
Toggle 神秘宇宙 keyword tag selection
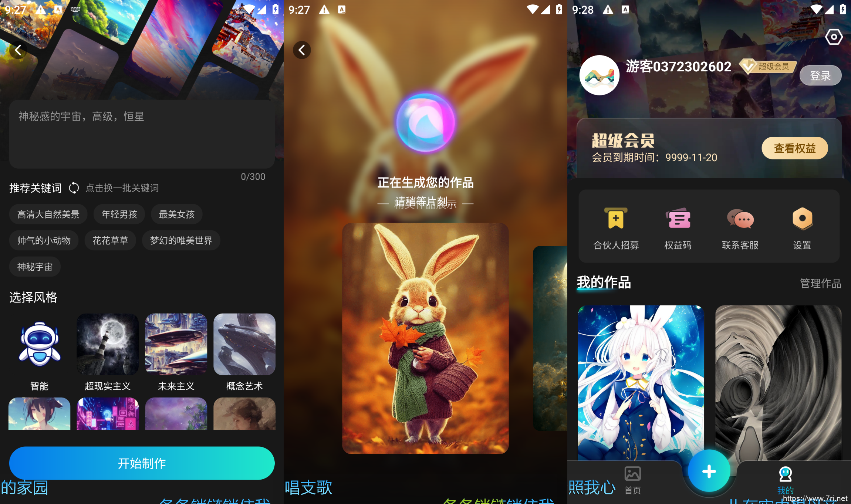[34, 267]
